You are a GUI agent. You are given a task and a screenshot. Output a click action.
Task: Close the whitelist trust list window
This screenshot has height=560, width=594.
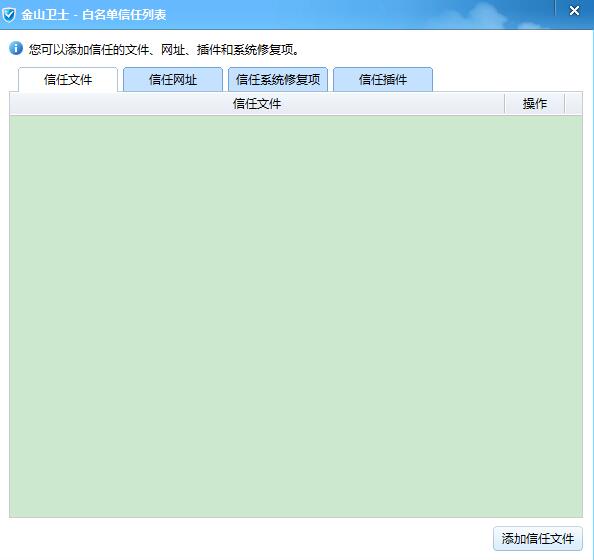pos(574,11)
